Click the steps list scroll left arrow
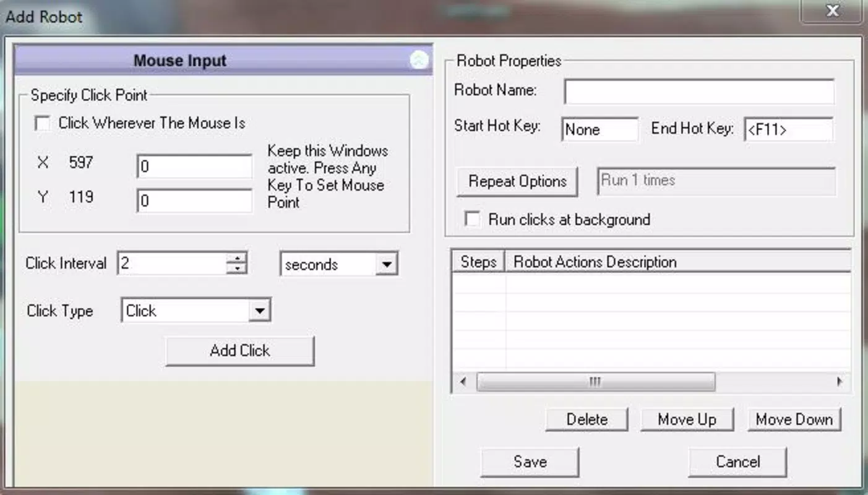The image size is (868, 495). pyautogui.click(x=463, y=382)
